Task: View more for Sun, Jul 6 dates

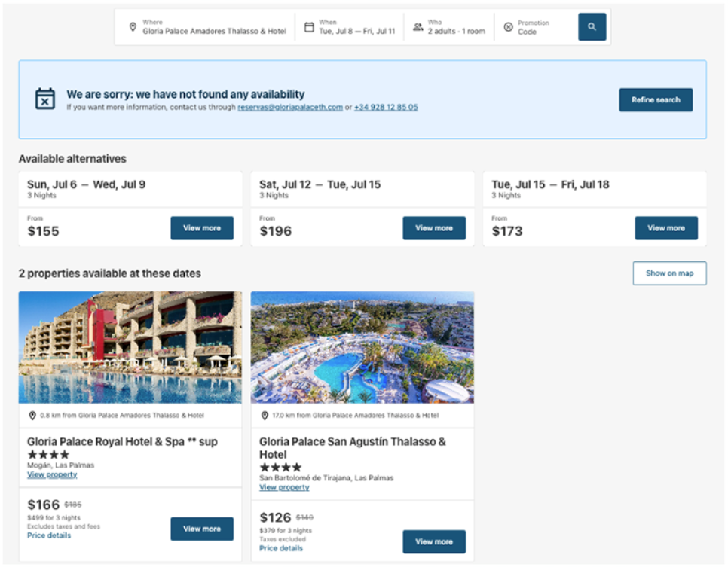Action: [x=201, y=228]
